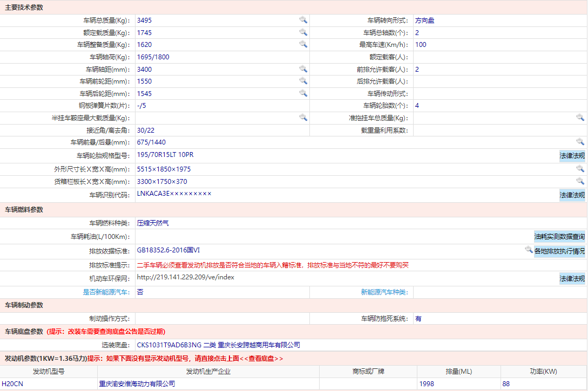Viewport: 588px width, 391px height.
Task: Click magnifier icon beside 车辆前轮距 1550
Action: tap(303, 81)
